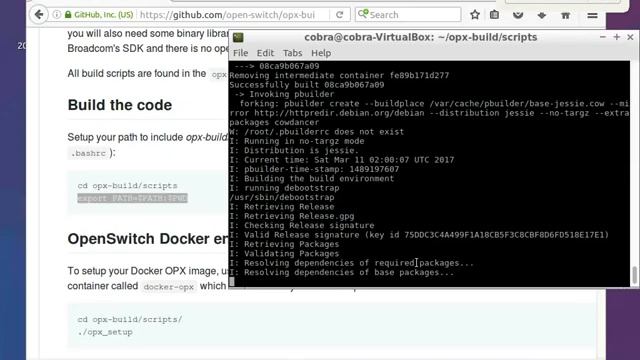
Task: Go back using Firefox back arrow
Action: pos(39,15)
